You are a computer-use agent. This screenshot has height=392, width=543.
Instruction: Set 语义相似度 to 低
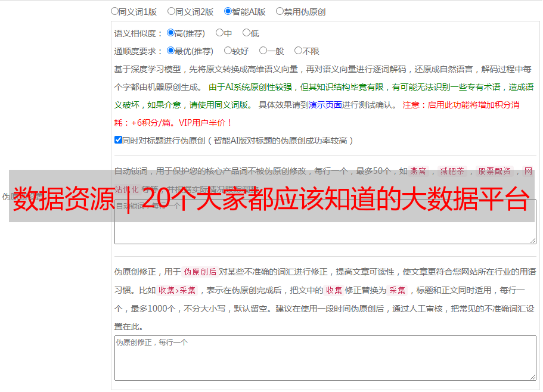tap(246, 33)
